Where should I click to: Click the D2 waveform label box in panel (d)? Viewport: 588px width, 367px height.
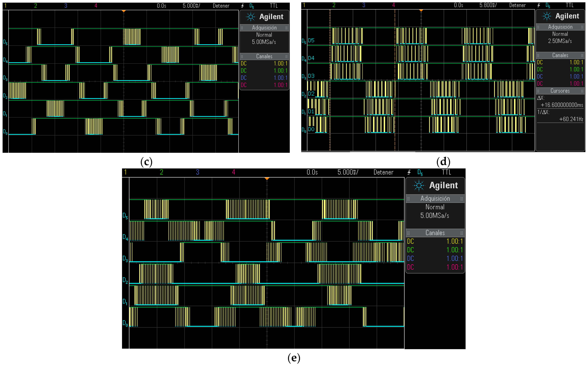311,94
